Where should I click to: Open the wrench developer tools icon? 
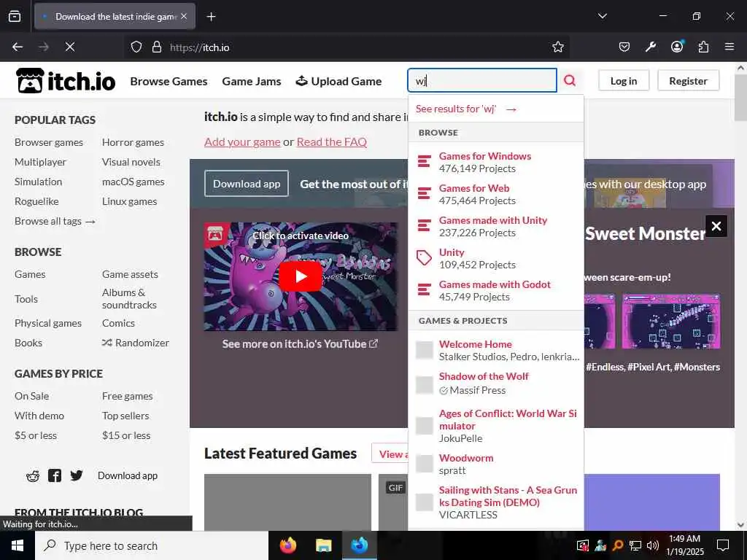click(650, 47)
